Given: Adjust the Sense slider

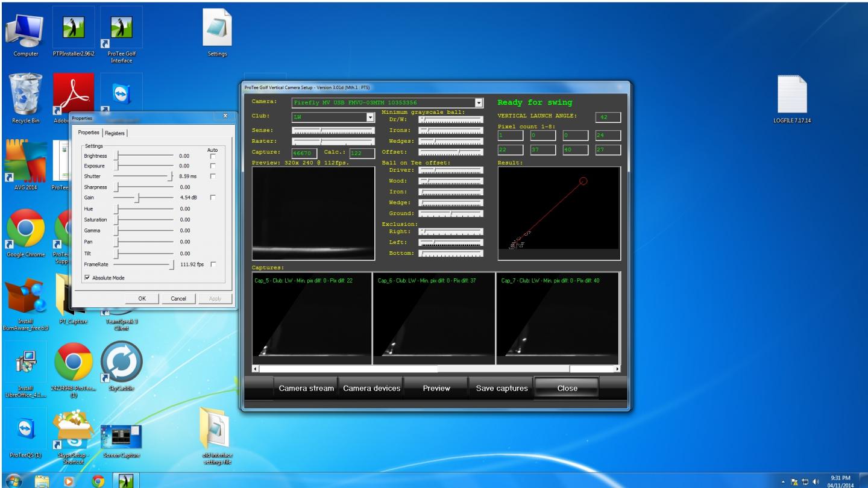Looking at the screenshot, I should (333, 130).
